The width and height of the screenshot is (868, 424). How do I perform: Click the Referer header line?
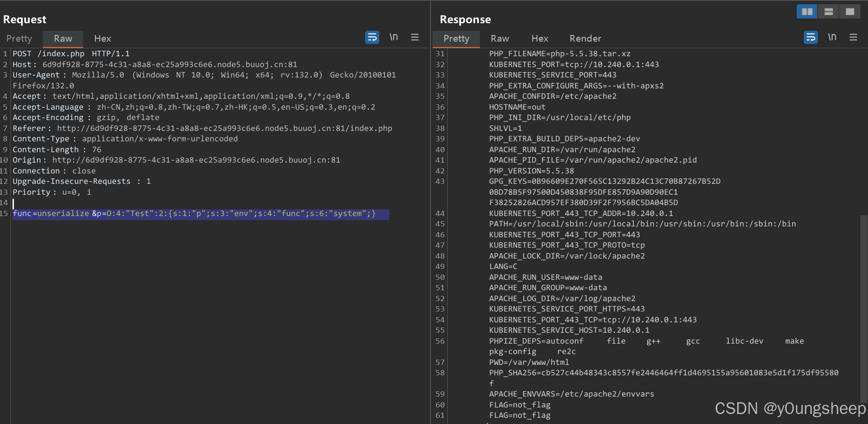tap(202, 129)
